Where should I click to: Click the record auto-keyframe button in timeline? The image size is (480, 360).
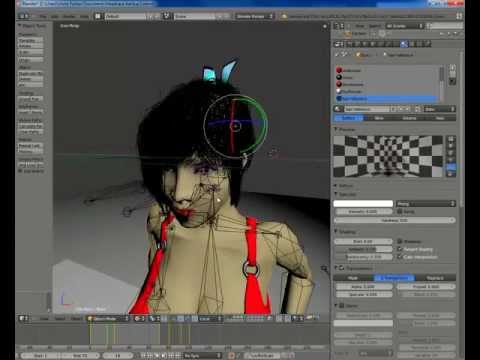(231, 355)
